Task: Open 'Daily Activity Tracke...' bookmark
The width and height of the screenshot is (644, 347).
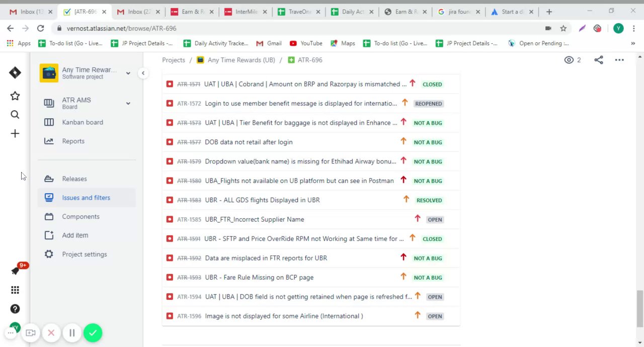Action: [216, 43]
